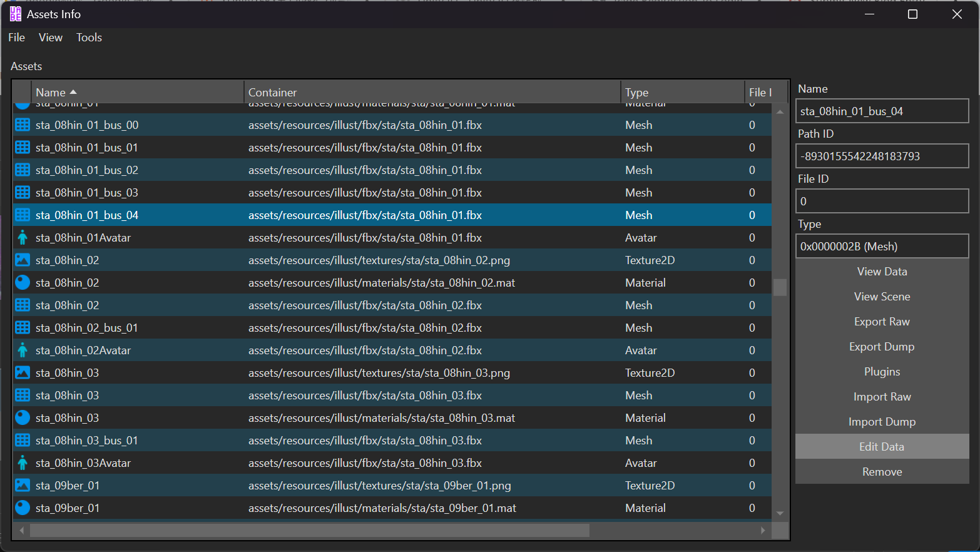Click the scroll down arrow of asset list
The width and height of the screenshot is (980, 552).
pos(780,513)
